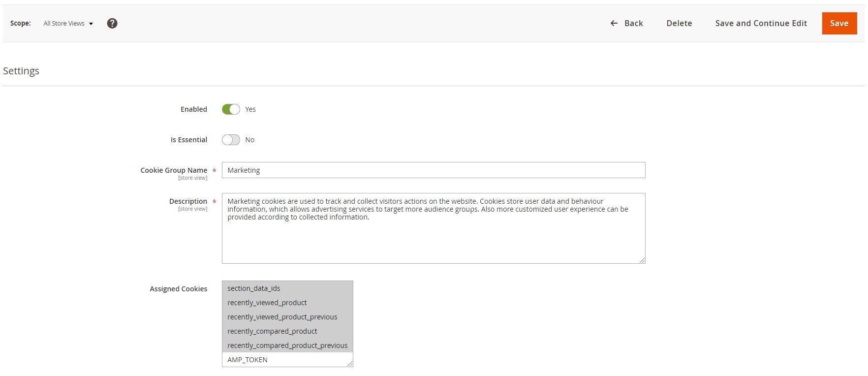
Task: Click the Delete button
Action: tap(679, 23)
